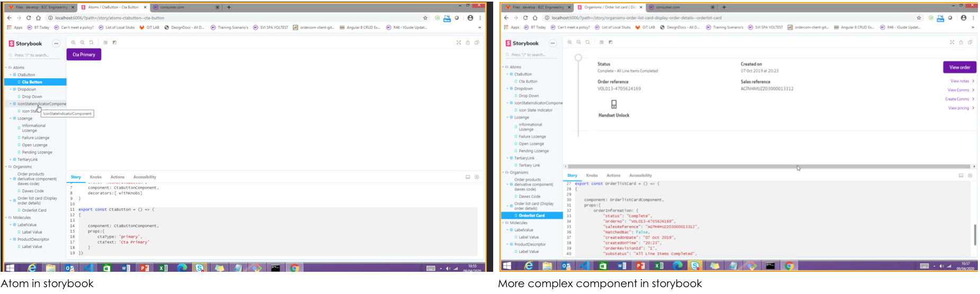Viewport: 980px width, 294px height.
Task: Close addon panel icon in left window
Action: (x=477, y=177)
